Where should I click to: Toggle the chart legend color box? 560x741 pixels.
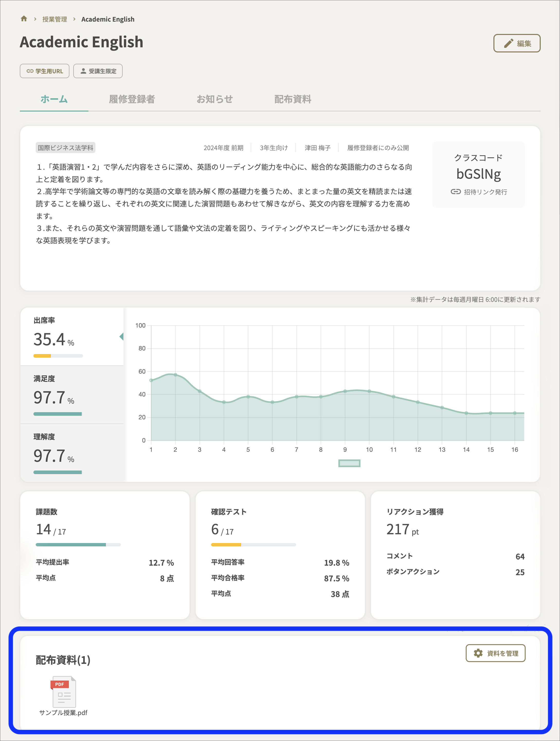tap(349, 463)
